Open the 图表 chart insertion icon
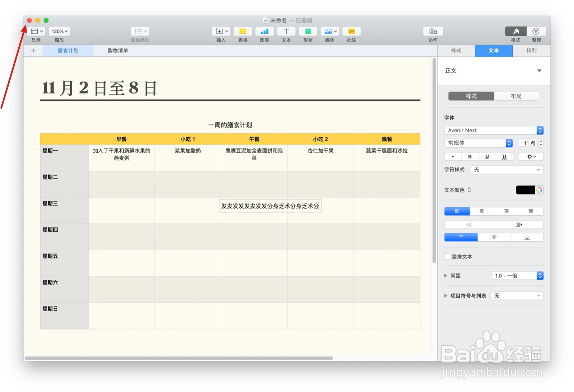574x392 pixels. tap(264, 32)
